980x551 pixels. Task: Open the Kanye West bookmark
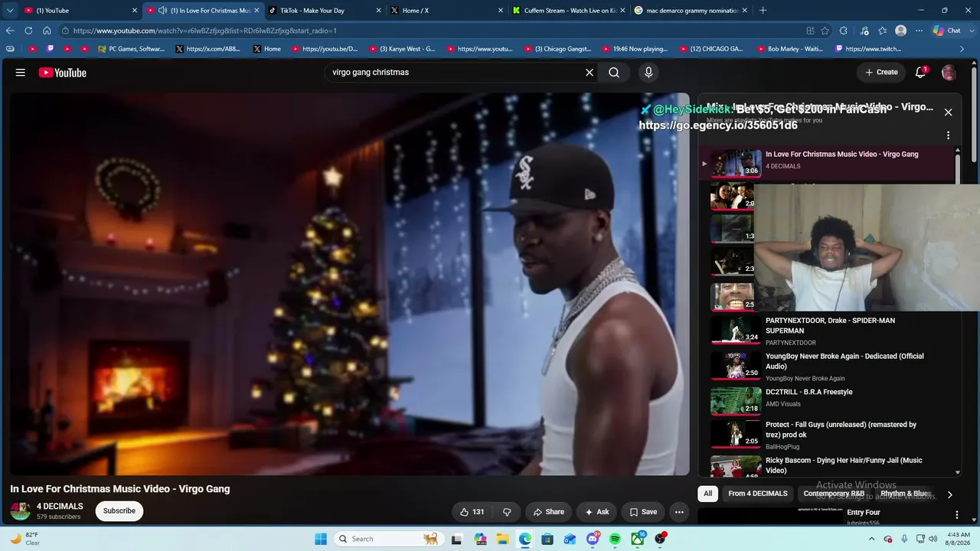[402, 49]
